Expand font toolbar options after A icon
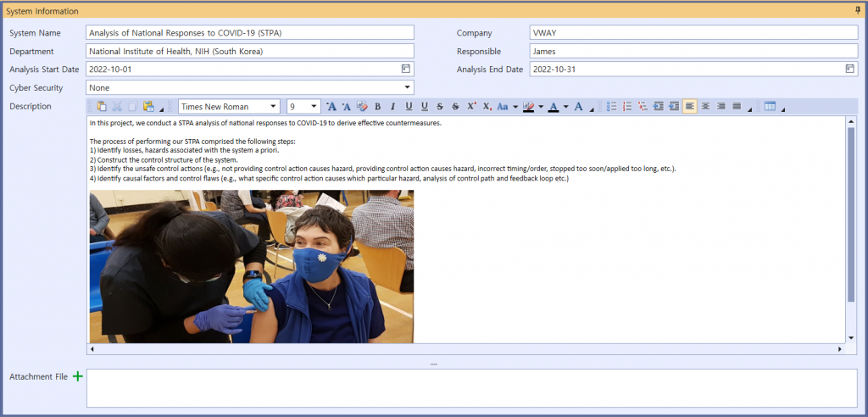The width and height of the screenshot is (868, 417). click(591, 109)
